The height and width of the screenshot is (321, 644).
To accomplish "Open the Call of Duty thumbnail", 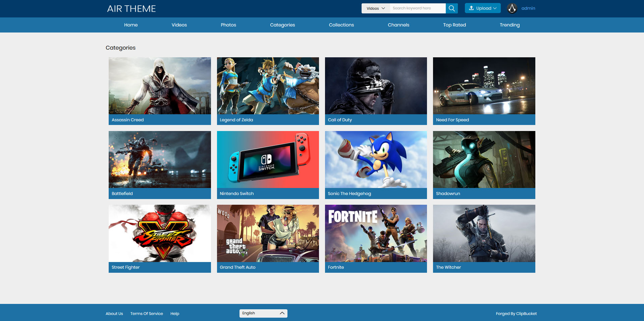I will point(376,86).
